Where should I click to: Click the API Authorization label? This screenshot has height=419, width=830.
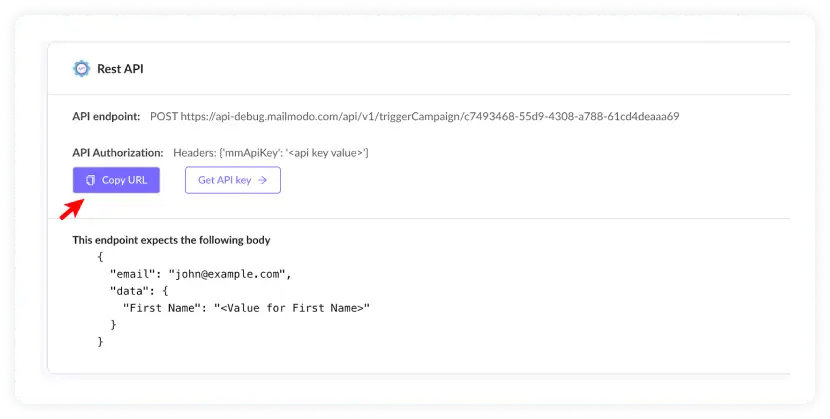pos(118,153)
